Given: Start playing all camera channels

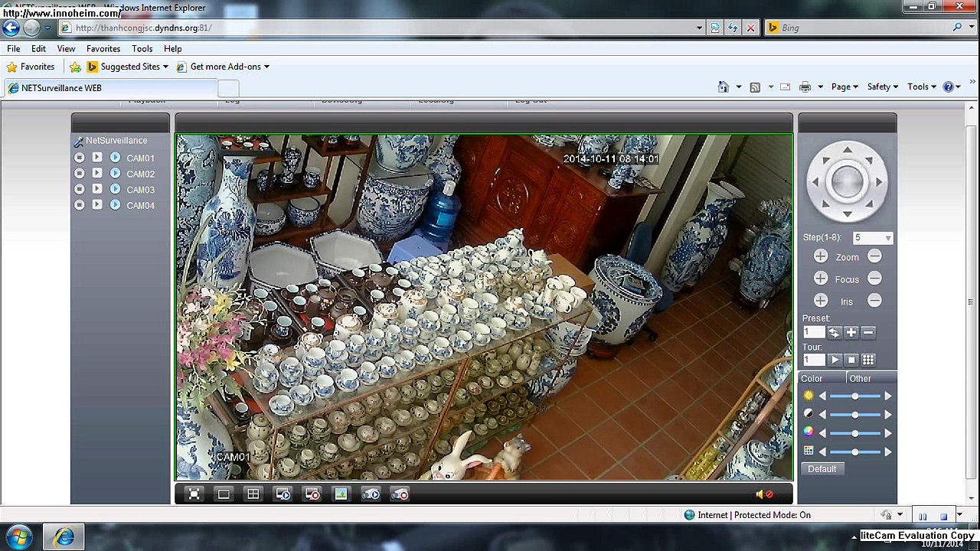Looking at the screenshot, I should (283, 494).
